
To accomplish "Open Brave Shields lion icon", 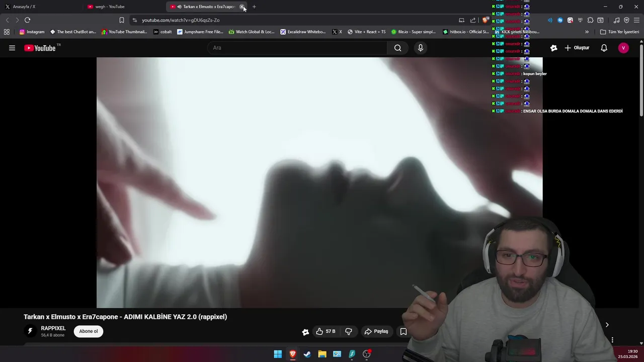I will coord(485,20).
